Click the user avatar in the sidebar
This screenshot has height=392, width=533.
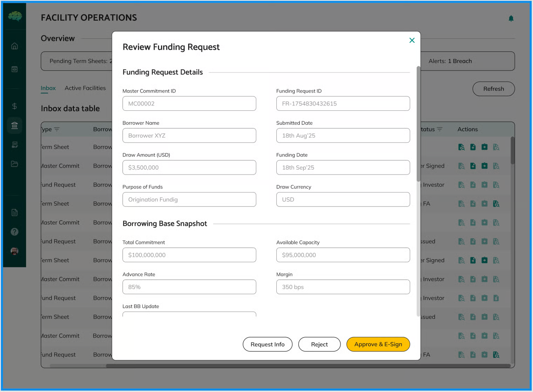[x=14, y=251]
